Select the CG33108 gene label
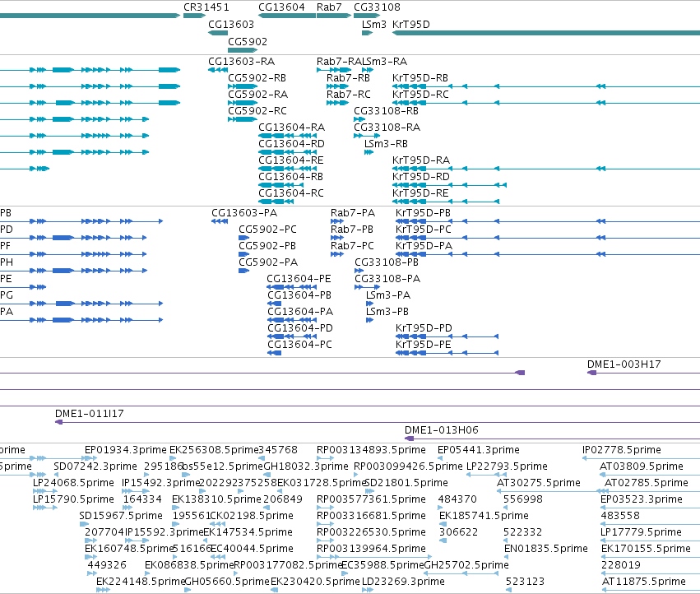 click(378, 7)
